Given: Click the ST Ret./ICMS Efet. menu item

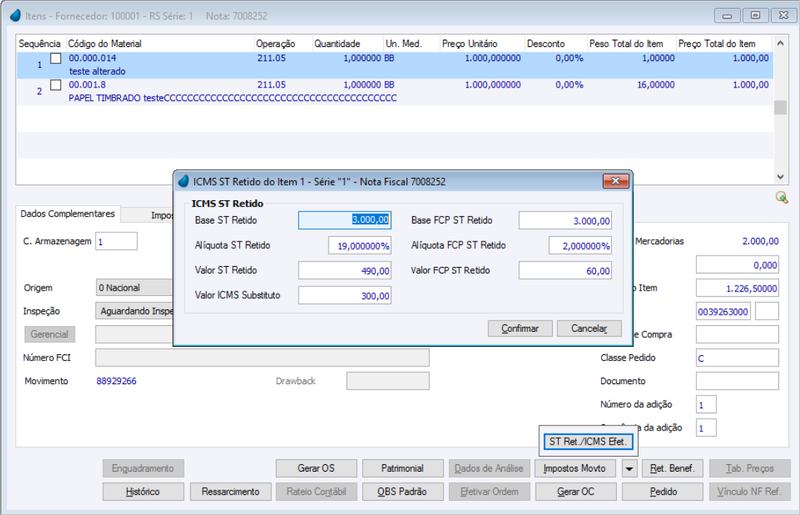Looking at the screenshot, I should click(x=588, y=442).
